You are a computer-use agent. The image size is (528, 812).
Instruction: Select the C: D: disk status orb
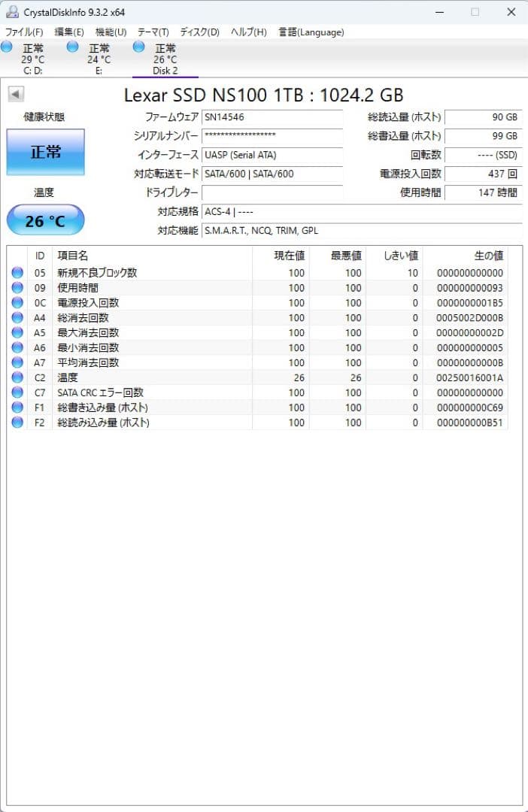(7, 47)
